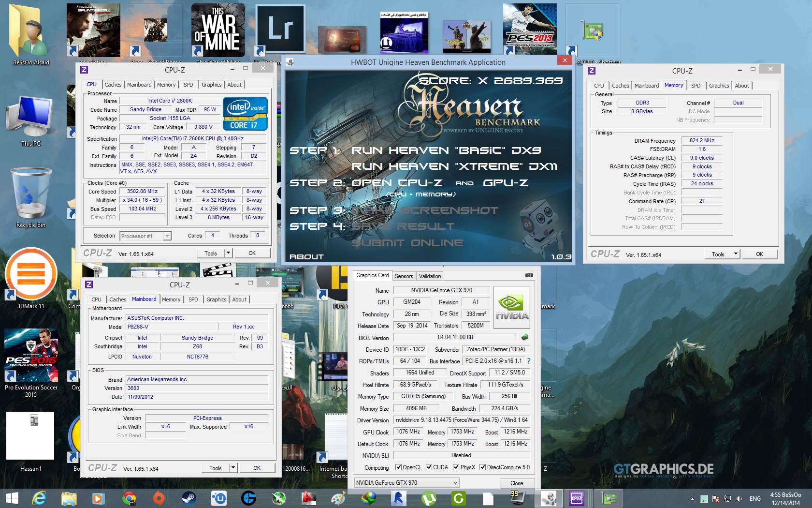Select the Recycle Bin desktop icon
The height and width of the screenshot is (508, 812).
[x=30, y=198]
